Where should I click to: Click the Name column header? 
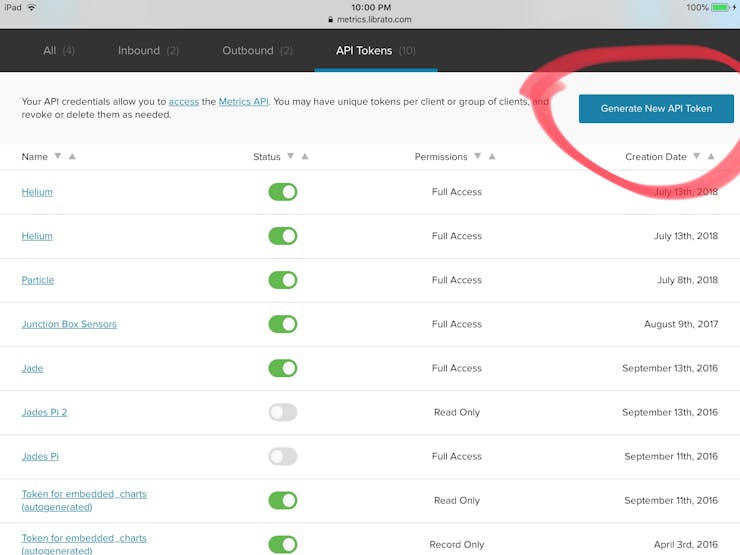(34, 157)
